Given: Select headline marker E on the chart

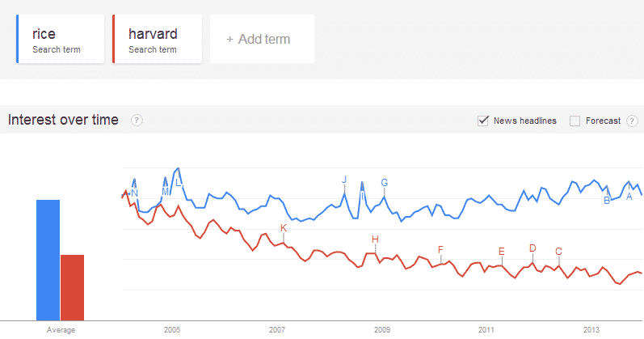Looking at the screenshot, I should 502,252.
